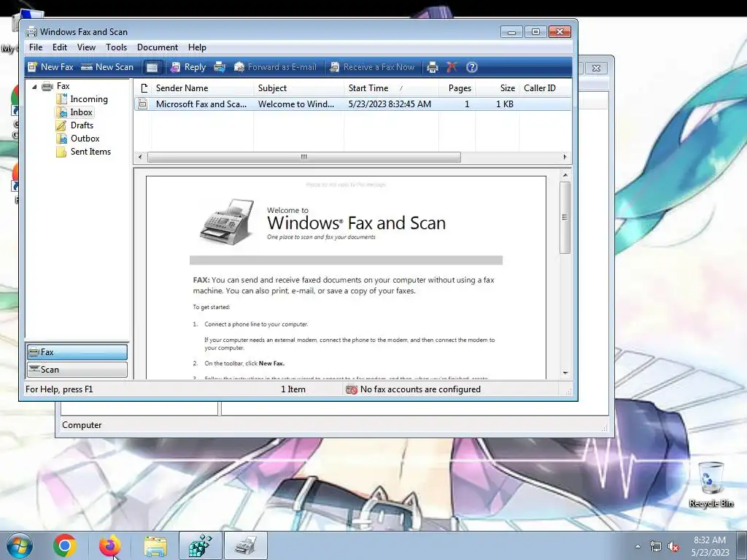This screenshot has width=747, height=560.
Task: Open the View menu
Action: click(x=86, y=47)
